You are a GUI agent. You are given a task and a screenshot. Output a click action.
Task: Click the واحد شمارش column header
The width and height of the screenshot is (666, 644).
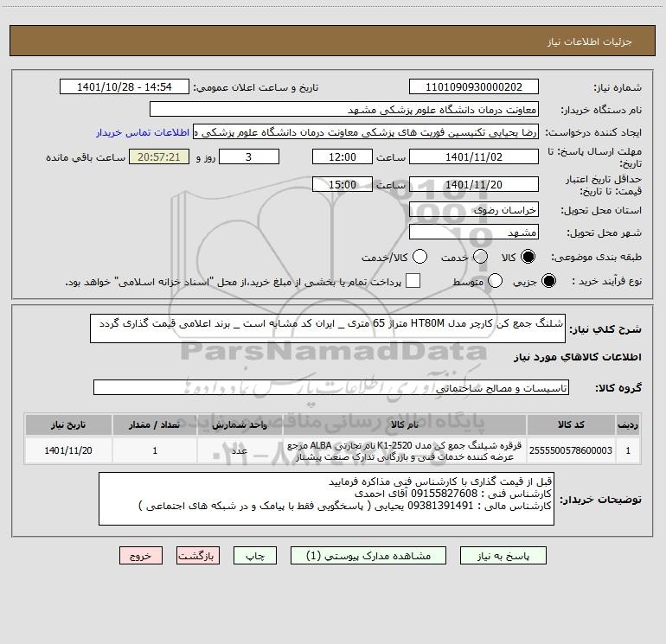[240, 424]
